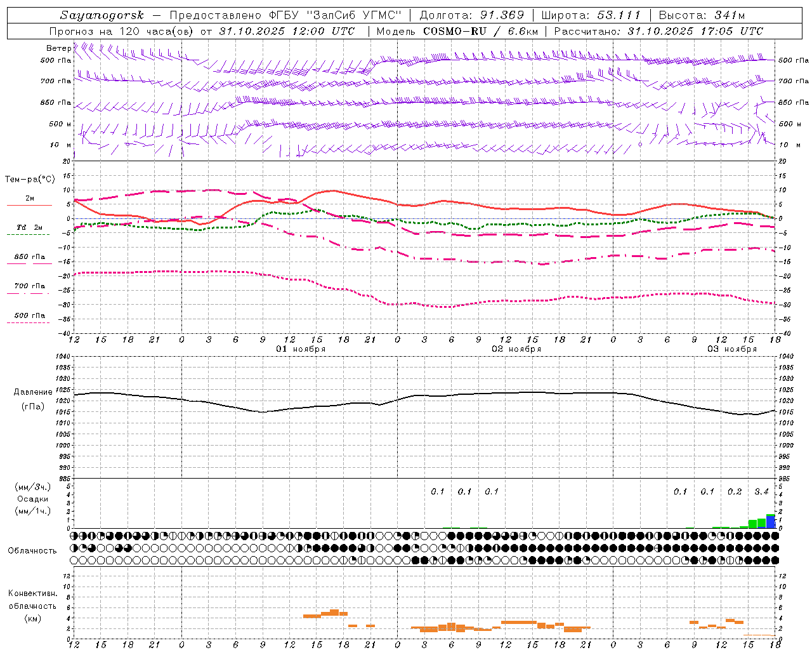Click the '(мм/3ч.)' precipitation unit label
Screen dimensions: 812x650
coord(33,487)
